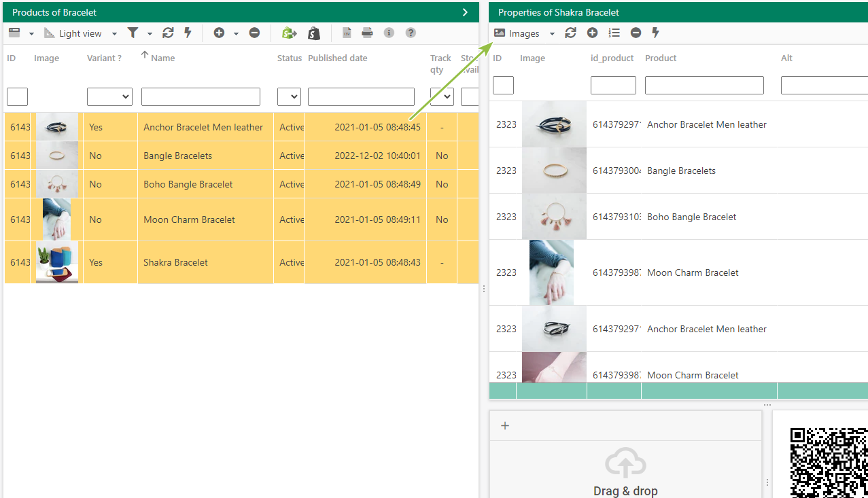This screenshot has height=498, width=868.
Task: Click the Boho Bangle Bracelet name in Properties
Action: tap(692, 217)
